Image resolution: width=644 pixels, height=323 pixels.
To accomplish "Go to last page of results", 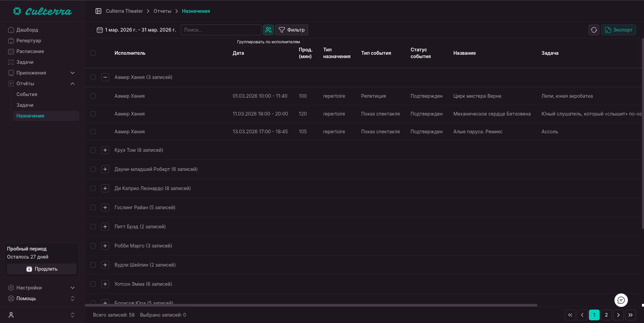I will (x=630, y=315).
